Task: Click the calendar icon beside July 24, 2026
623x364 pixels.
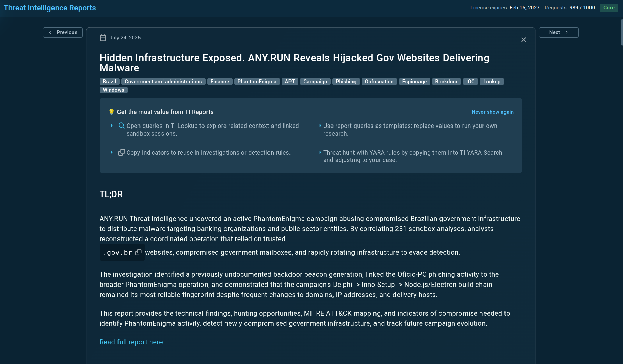Action: (103, 38)
